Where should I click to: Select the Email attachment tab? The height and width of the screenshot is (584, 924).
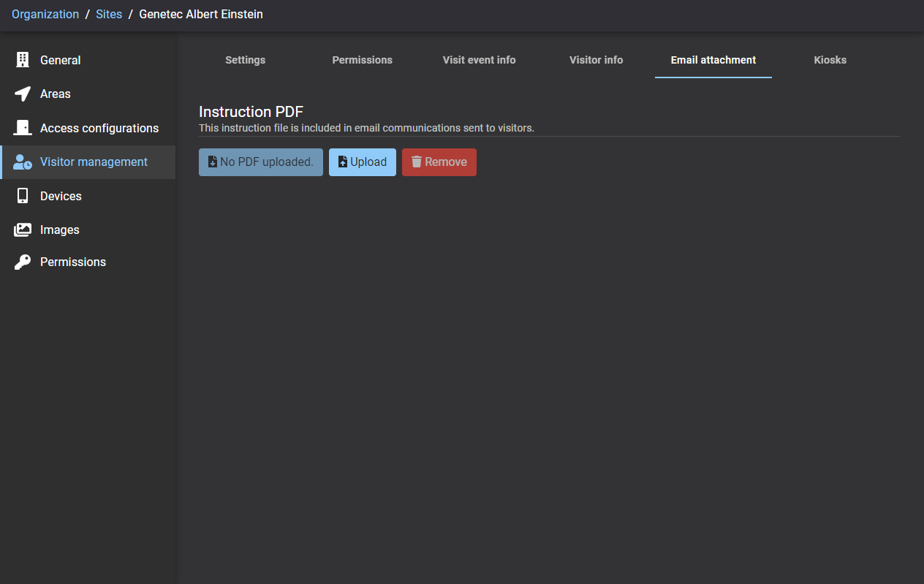click(x=713, y=60)
